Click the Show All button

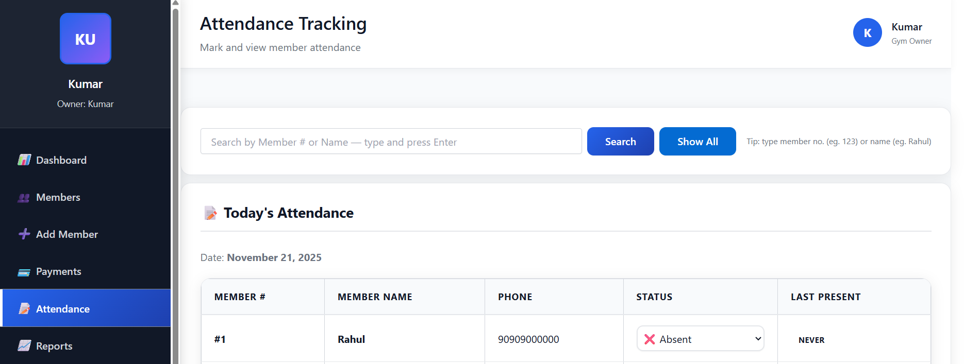[x=697, y=142]
